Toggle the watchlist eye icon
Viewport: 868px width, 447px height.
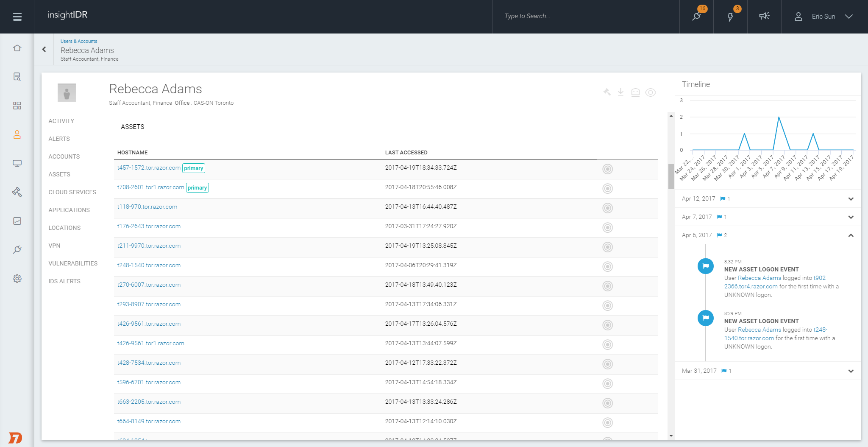tap(651, 92)
